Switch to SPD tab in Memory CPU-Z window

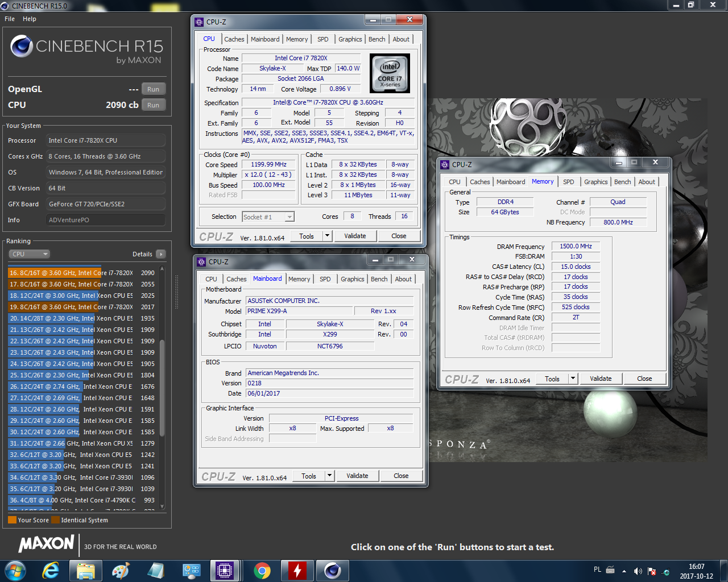coord(569,182)
